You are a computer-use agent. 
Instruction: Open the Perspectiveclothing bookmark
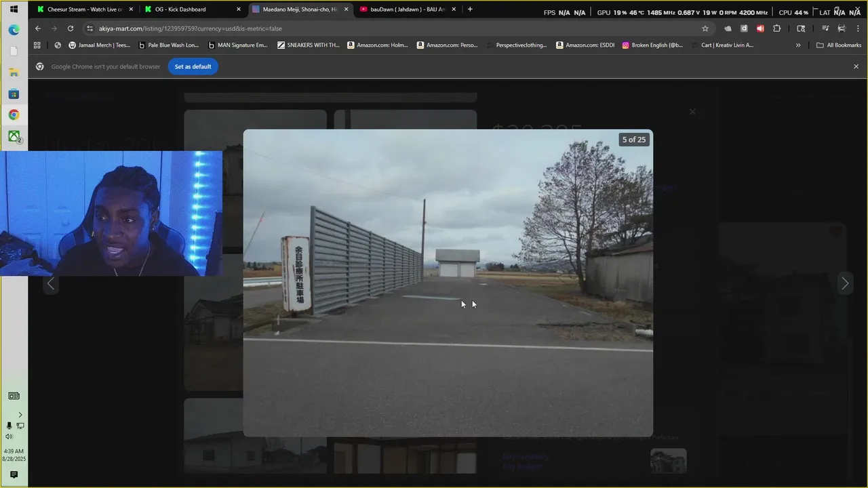tap(517, 45)
